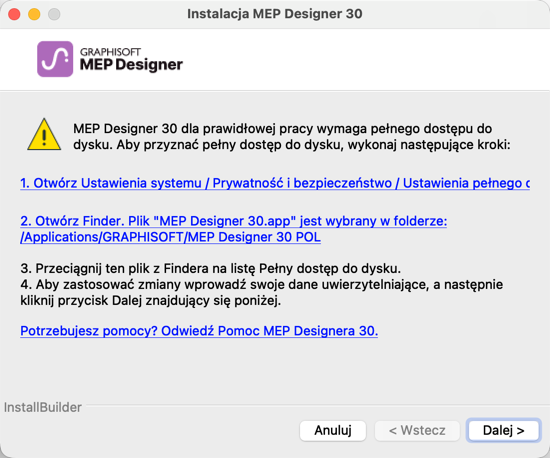Close the installer with red window button
The width and height of the screenshot is (550, 458).
tap(14, 14)
